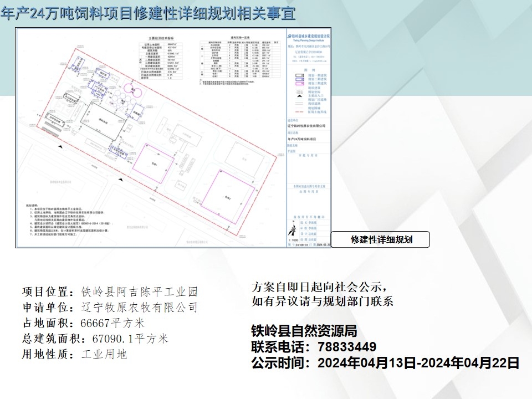Click the 仓库1 magenta building outline

[x=154, y=163]
